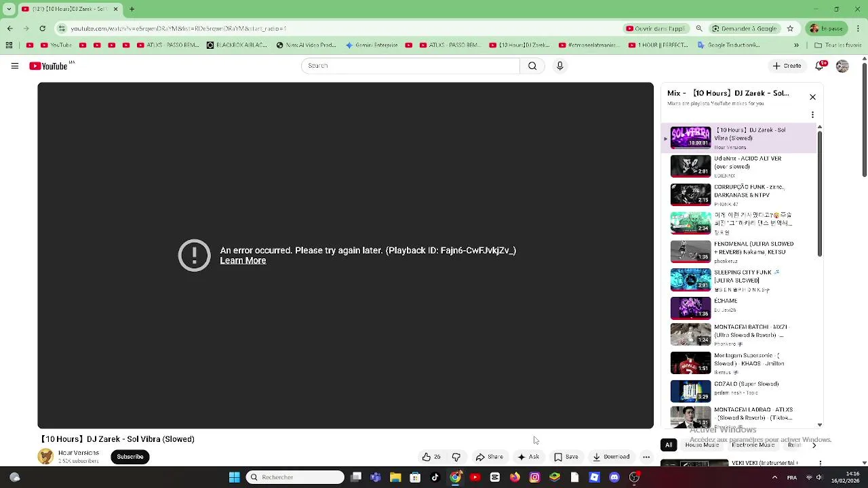Close the Mix playlist panel
This screenshot has height=488, width=868.
click(812, 97)
